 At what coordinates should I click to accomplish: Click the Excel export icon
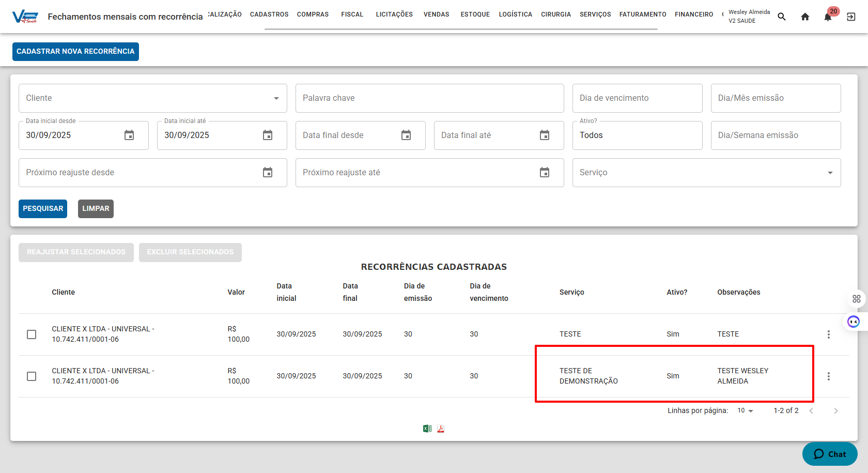click(x=427, y=429)
